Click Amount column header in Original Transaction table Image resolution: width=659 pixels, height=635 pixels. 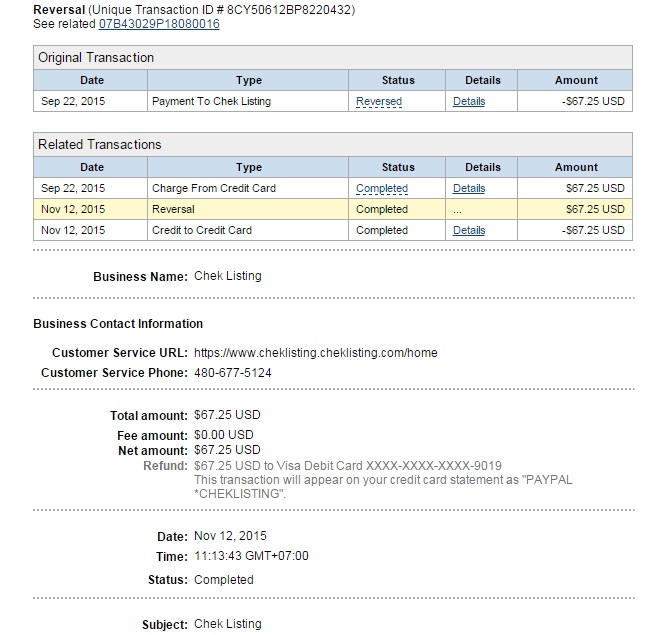(576, 80)
